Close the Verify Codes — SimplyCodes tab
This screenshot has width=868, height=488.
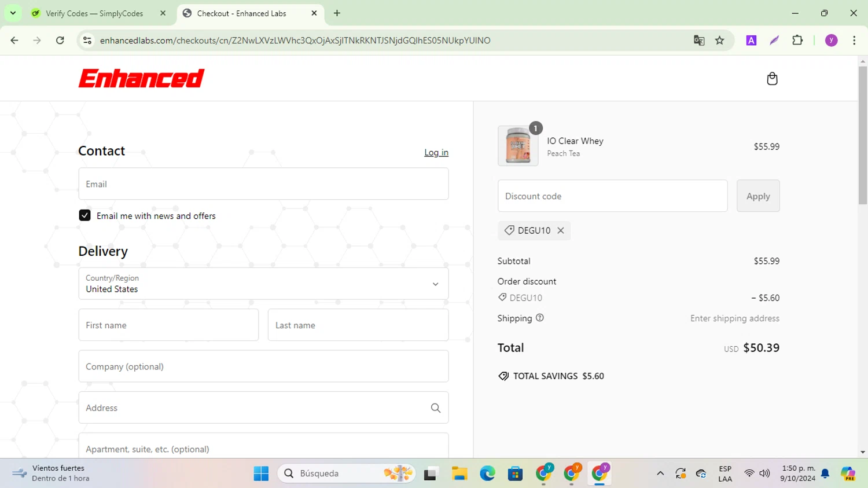(163, 13)
